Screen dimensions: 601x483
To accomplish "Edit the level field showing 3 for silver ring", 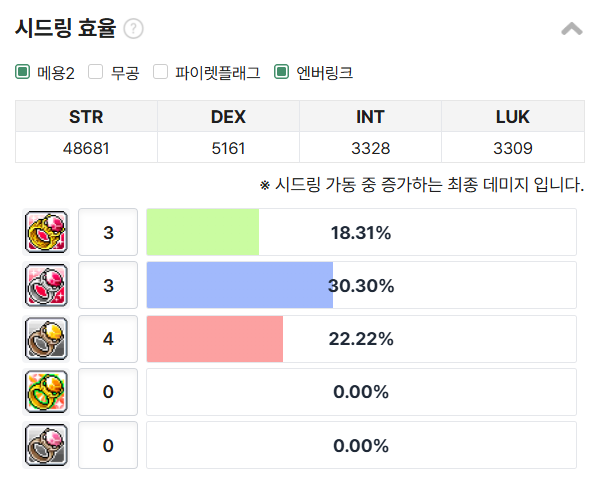I will coord(108,285).
